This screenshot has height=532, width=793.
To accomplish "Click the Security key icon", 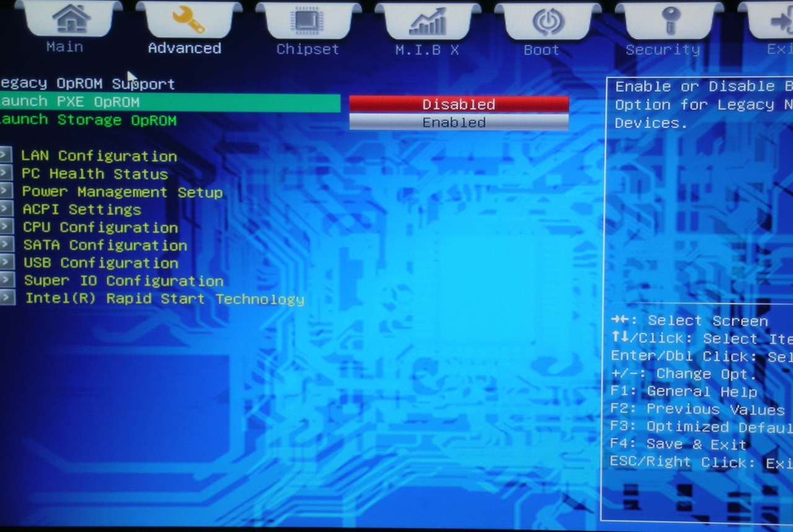I will coord(670,21).
